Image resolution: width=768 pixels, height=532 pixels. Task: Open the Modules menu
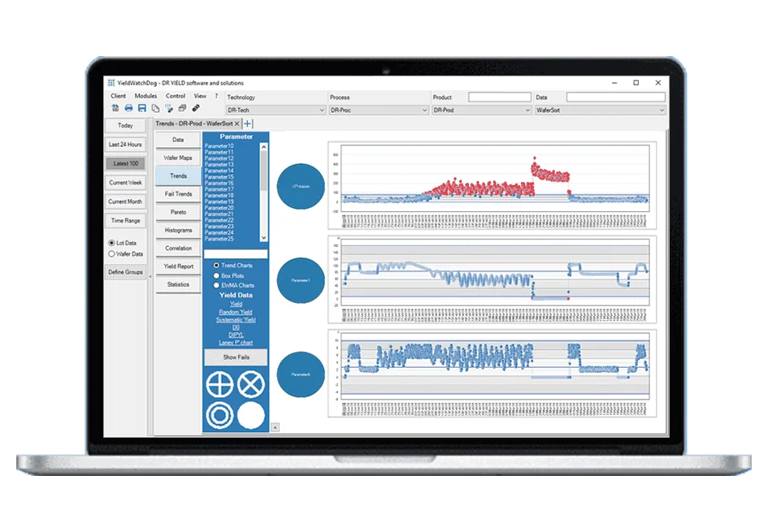[x=146, y=96]
